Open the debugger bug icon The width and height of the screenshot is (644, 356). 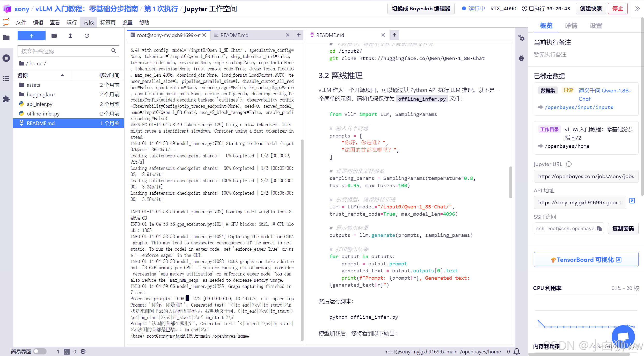click(521, 58)
